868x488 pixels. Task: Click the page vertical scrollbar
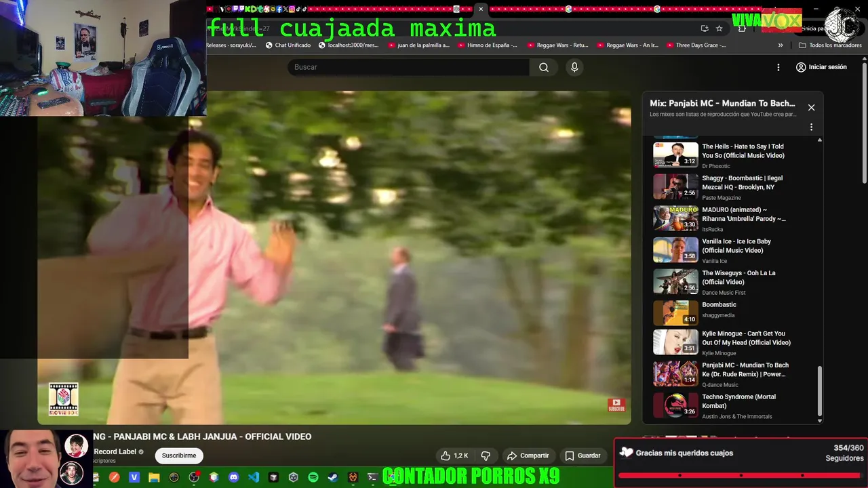pyautogui.click(x=864, y=122)
